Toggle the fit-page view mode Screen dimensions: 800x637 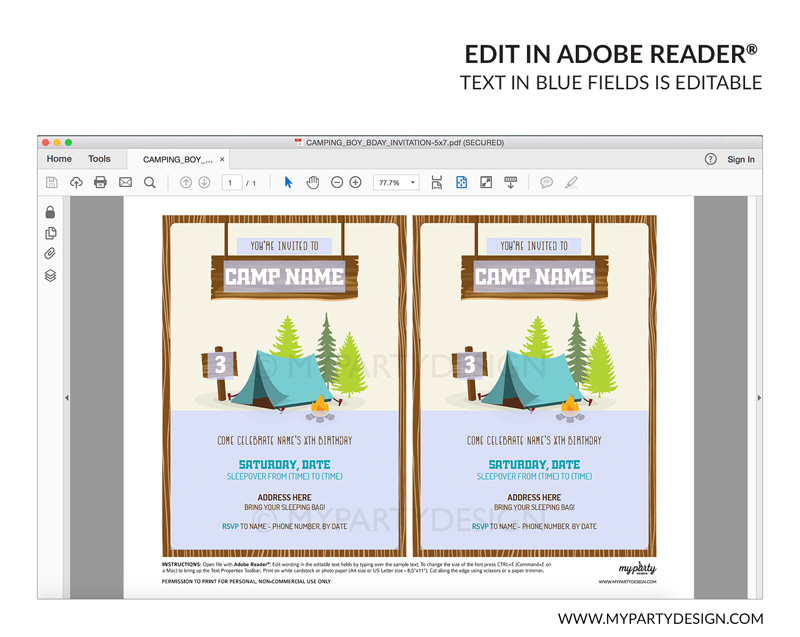tap(461, 183)
